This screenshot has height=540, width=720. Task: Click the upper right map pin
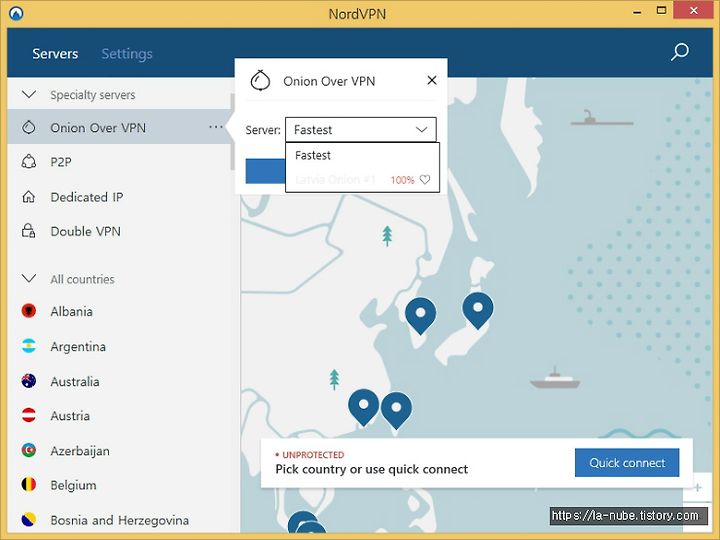coord(478,310)
